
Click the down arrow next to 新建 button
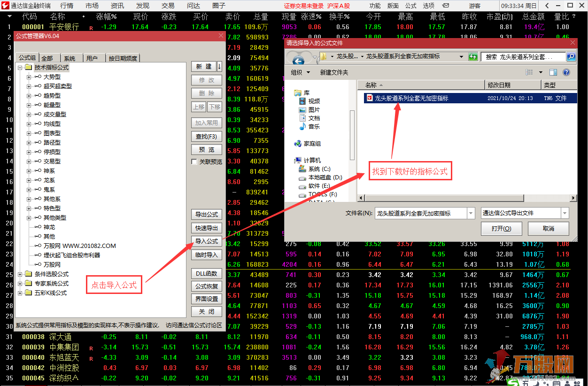(219, 67)
